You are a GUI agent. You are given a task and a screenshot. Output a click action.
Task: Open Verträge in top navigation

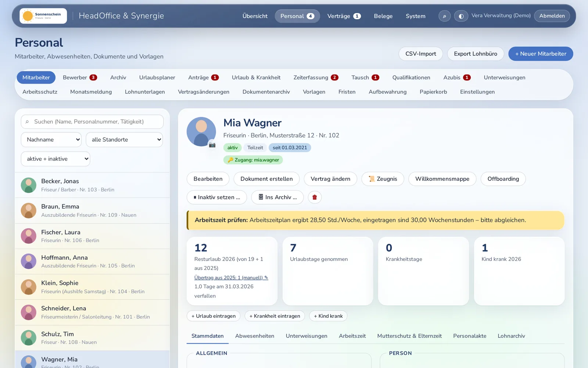pyautogui.click(x=344, y=16)
